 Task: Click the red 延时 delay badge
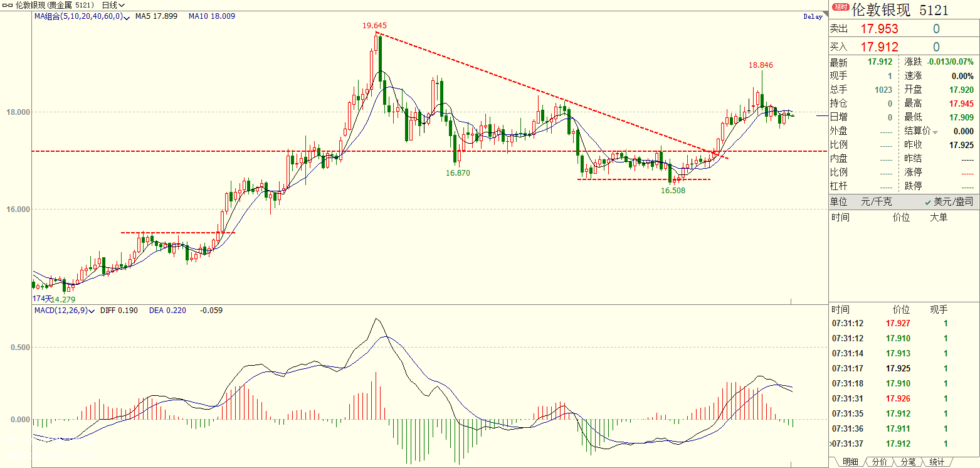[840, 8]
